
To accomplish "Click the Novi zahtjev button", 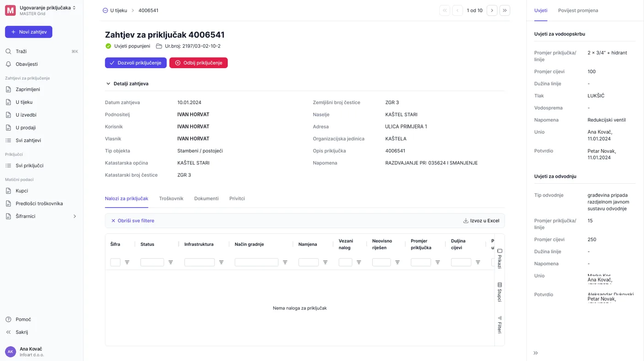I will (29, 32).
